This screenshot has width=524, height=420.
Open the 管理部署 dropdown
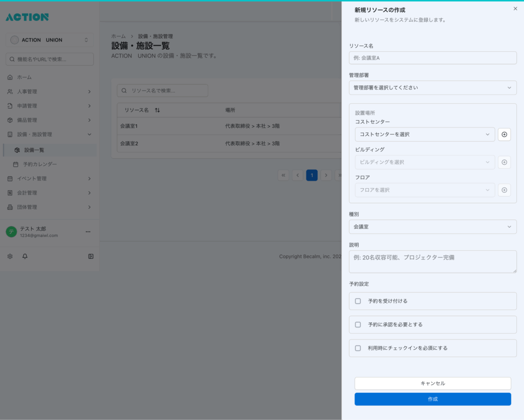click(432, 88)
